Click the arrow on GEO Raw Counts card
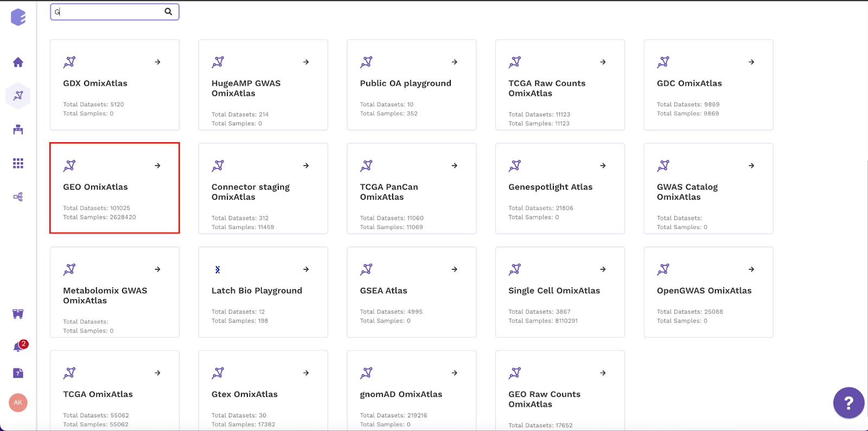The image size is (868, 431). pos(603,373)
